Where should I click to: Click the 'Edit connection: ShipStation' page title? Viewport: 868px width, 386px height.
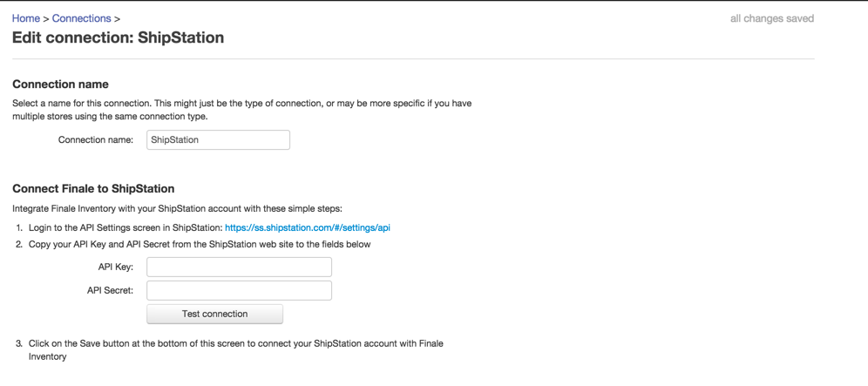click(x=118, y=37)
